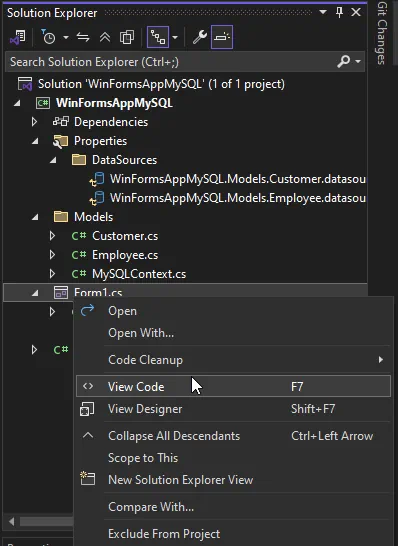Open Properties via the wrench icon

coord(200,37)
